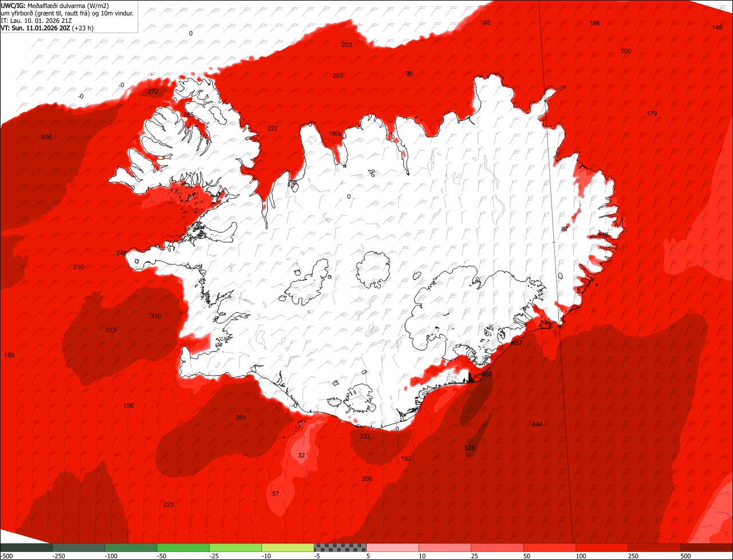Viewport: 733px width, 560px height.
Task: Click the '-25' legend tick label
Action: [214, 556]
